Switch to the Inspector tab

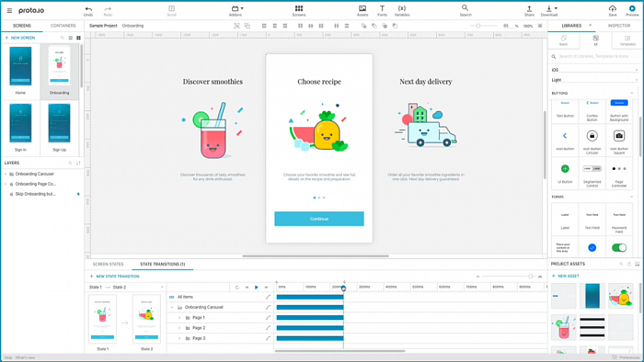(x=619, y=26)
